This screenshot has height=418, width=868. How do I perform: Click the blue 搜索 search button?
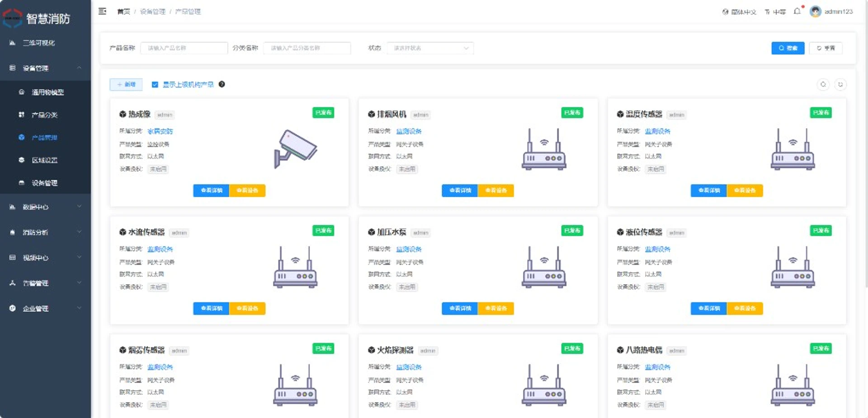(788, 48)
